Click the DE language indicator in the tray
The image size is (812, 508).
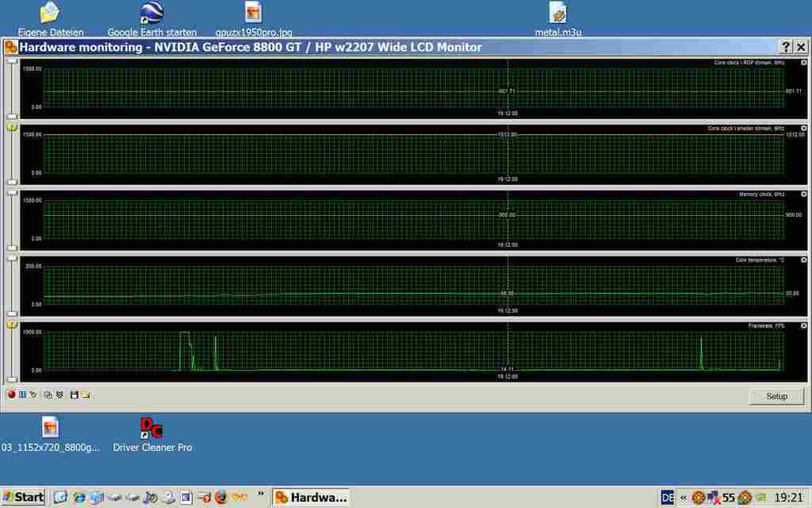667,498
